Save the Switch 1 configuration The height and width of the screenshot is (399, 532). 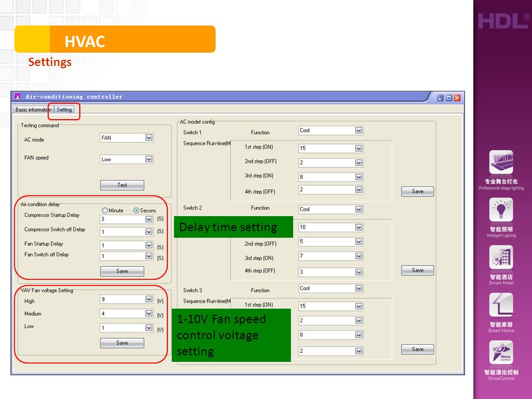(x=417, y=191)
